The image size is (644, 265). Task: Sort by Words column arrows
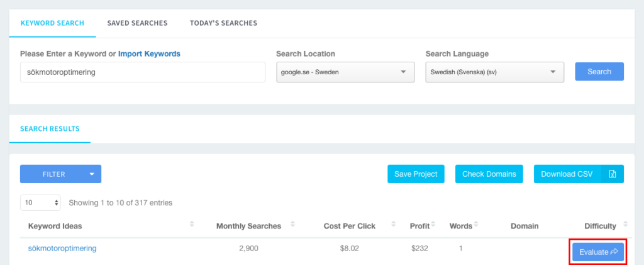coord(475,224)
